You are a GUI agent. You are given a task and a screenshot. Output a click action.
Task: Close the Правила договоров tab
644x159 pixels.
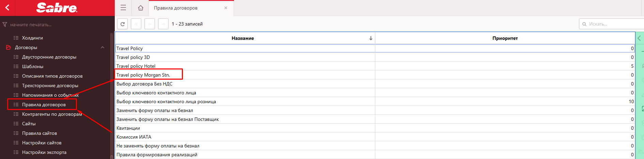225,8
